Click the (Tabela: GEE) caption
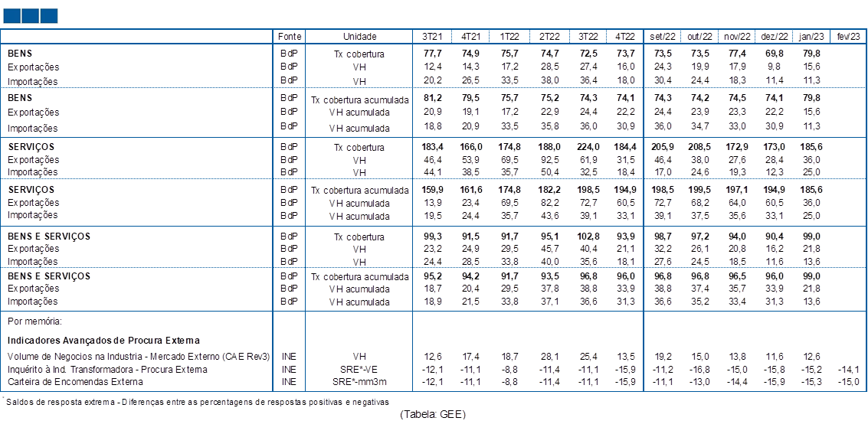Screen dimensions: 868x421 coord(432,414)
